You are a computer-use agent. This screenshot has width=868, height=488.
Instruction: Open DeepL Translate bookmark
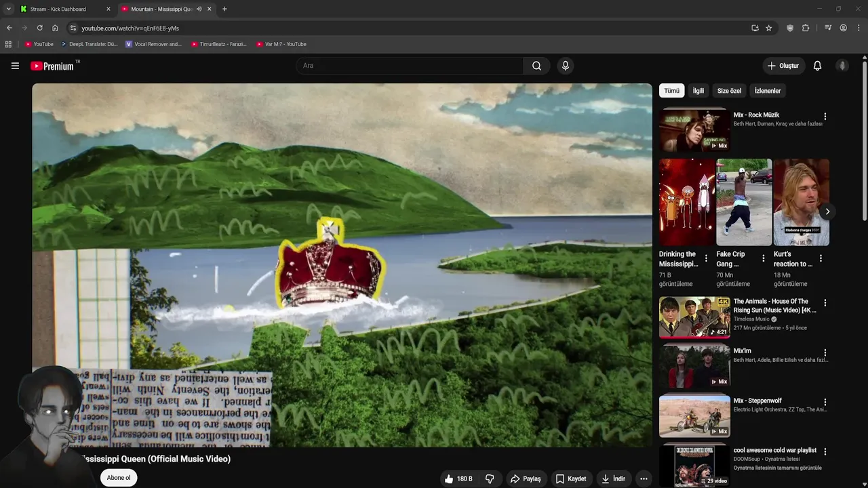pyautogui.click(x=89, y=44)
